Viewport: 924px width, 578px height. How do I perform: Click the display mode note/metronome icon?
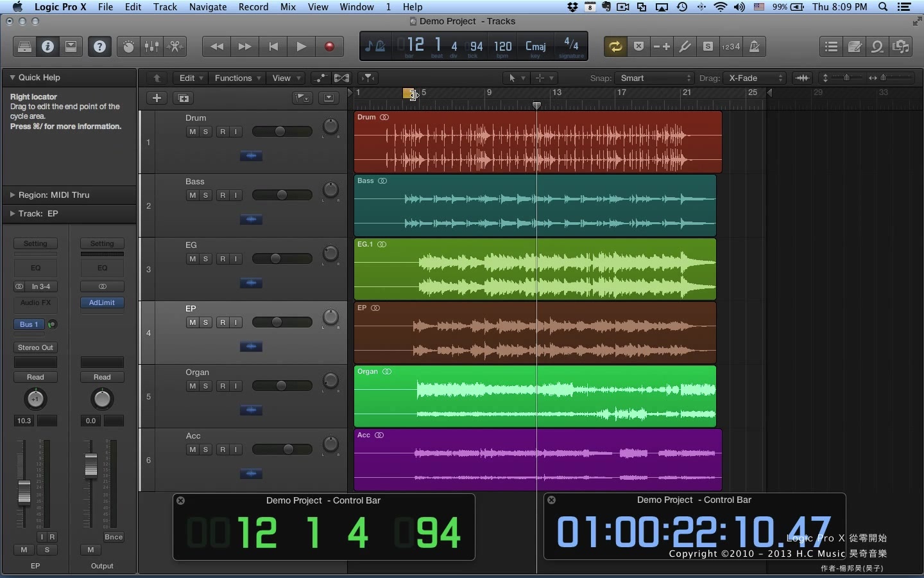[x=375, y=46]
